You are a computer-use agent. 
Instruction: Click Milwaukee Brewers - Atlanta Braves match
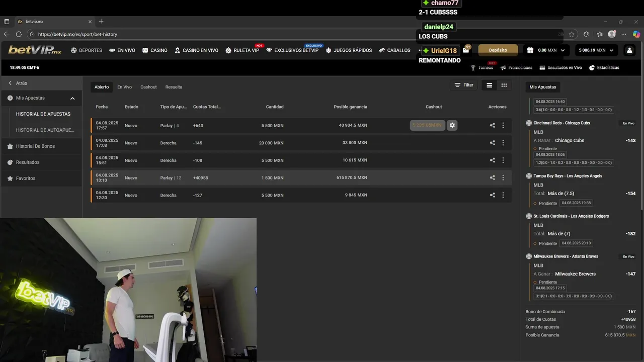point(566,256)
